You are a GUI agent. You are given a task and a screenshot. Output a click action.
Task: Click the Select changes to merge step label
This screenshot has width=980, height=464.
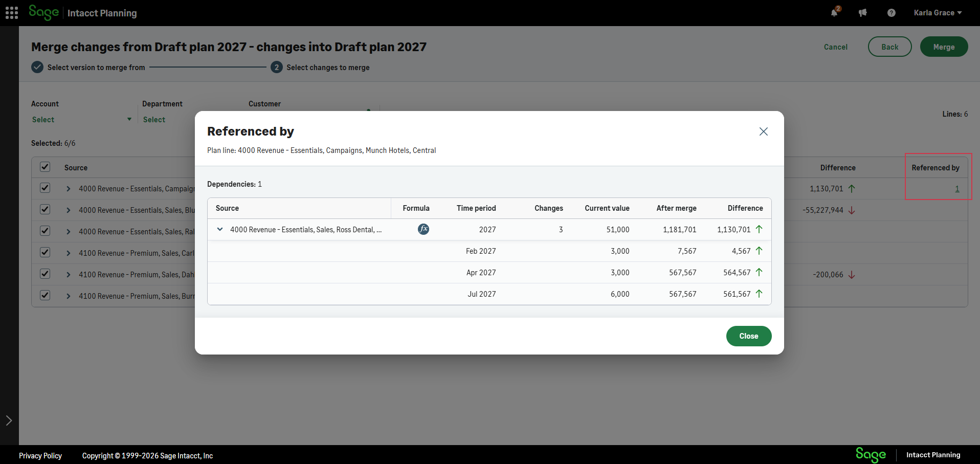328,68
